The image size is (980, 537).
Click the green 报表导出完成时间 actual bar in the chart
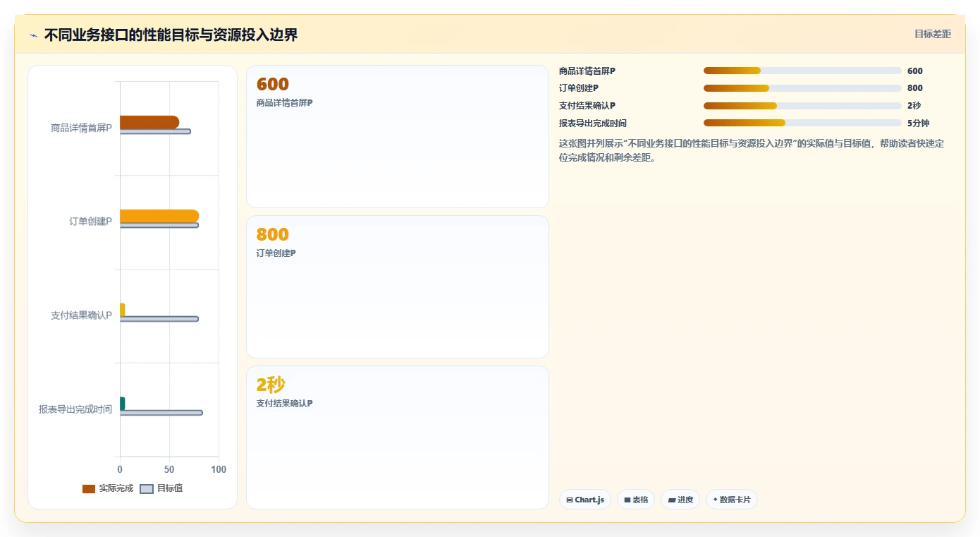(x=123, y=404)
